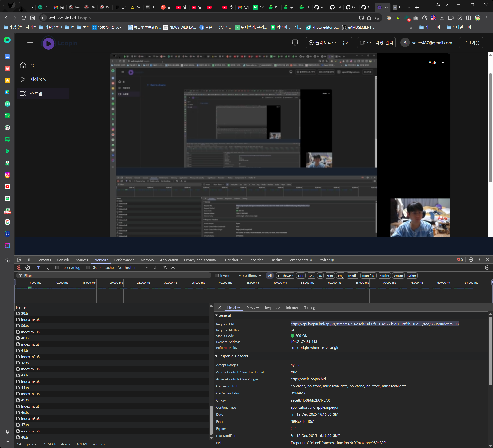
Task: Click the record network log button
Action: [19, 268]
